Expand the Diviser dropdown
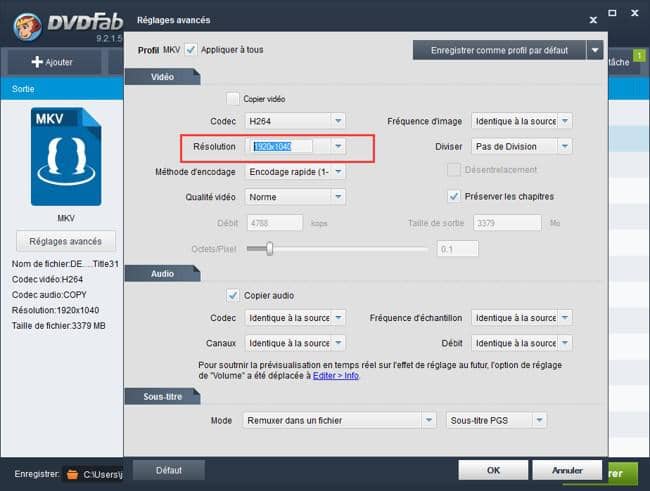The image size is (650, 491). pyautogui.click(x=565, y=146)
